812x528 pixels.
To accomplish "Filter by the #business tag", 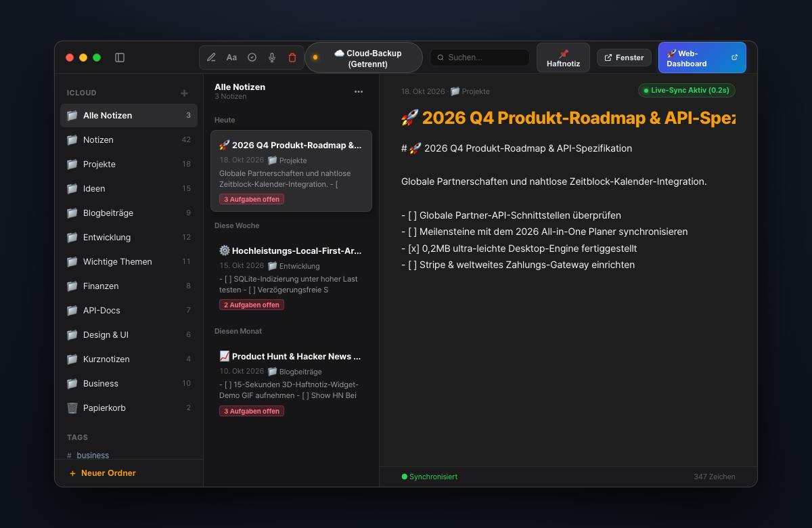I will pos(88,455).
